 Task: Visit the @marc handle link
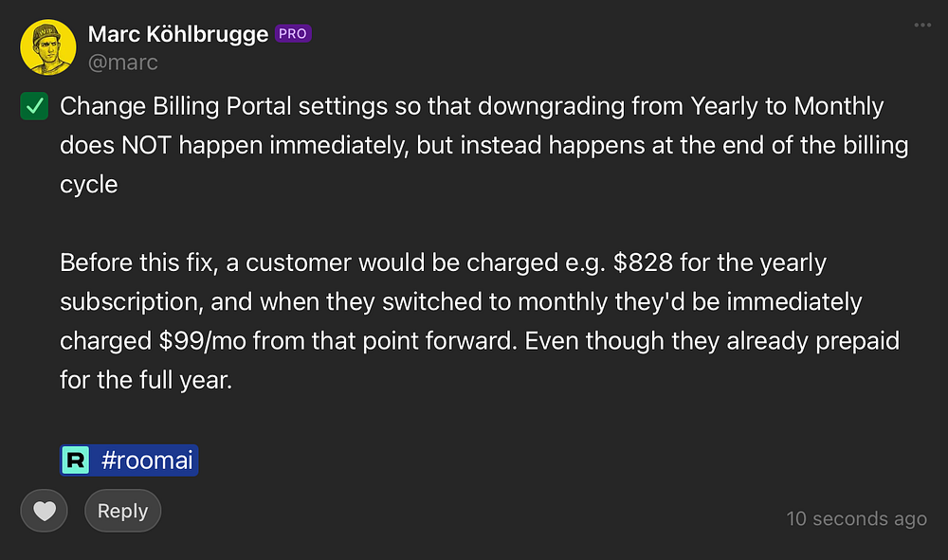click(122, 63)
